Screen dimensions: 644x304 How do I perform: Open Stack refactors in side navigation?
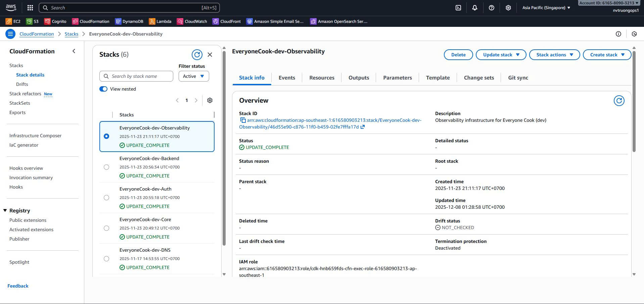click(x=25, y=94)
